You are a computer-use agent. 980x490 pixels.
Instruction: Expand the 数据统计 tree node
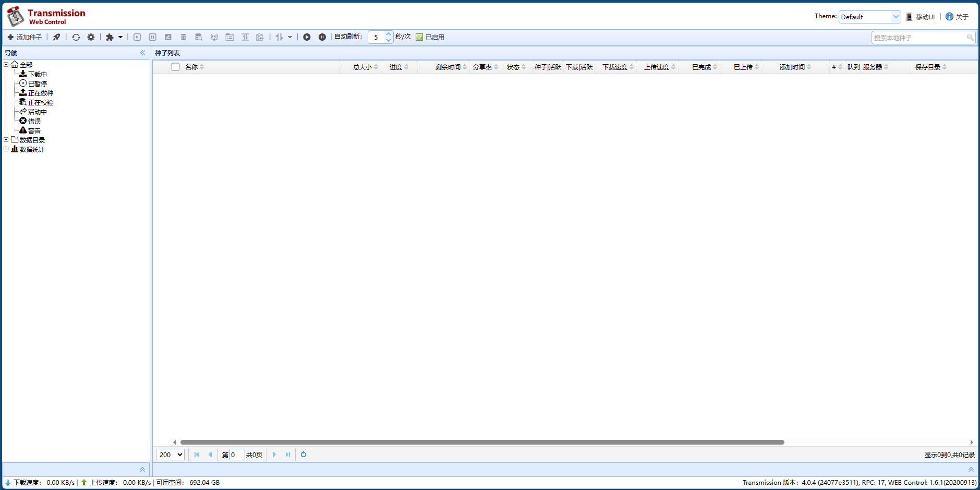6,149
